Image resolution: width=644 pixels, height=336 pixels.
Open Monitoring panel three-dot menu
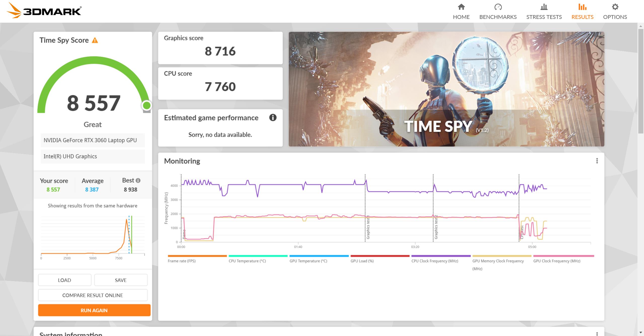(x=597, y=161)
